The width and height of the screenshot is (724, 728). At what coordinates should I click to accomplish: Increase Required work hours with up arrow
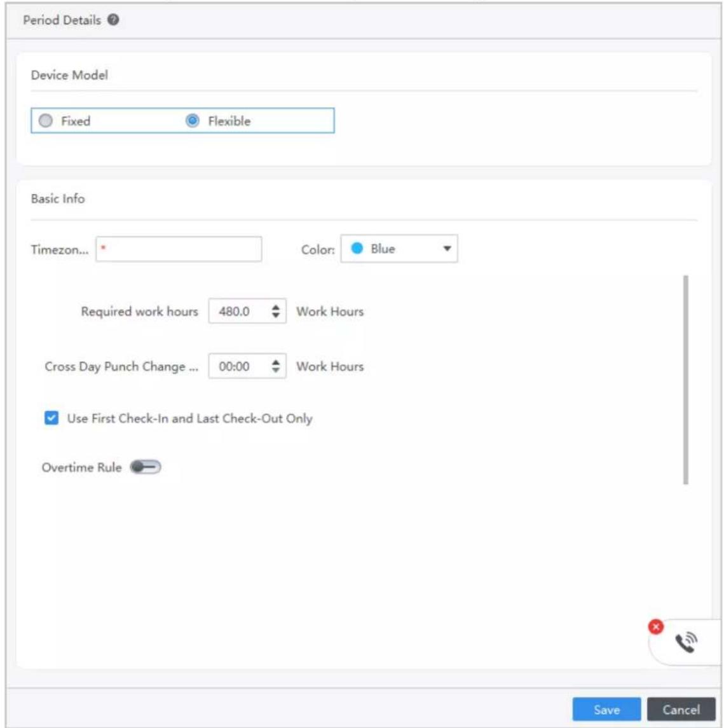coord(276,307)
